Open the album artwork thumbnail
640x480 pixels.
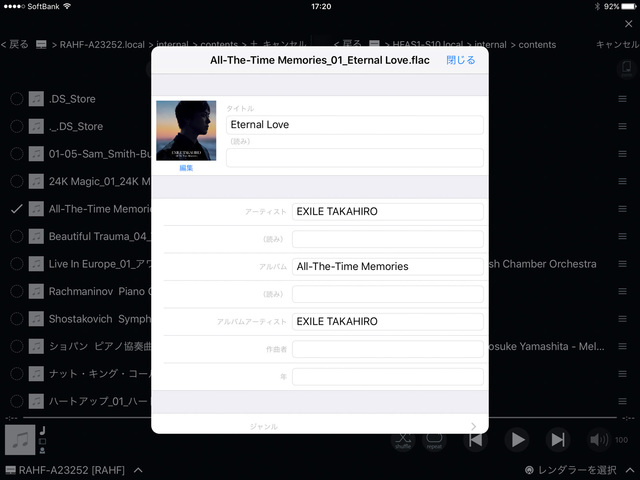(186, 131)
